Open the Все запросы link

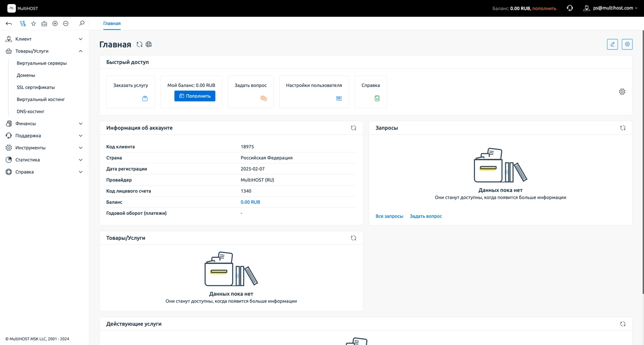389,216
